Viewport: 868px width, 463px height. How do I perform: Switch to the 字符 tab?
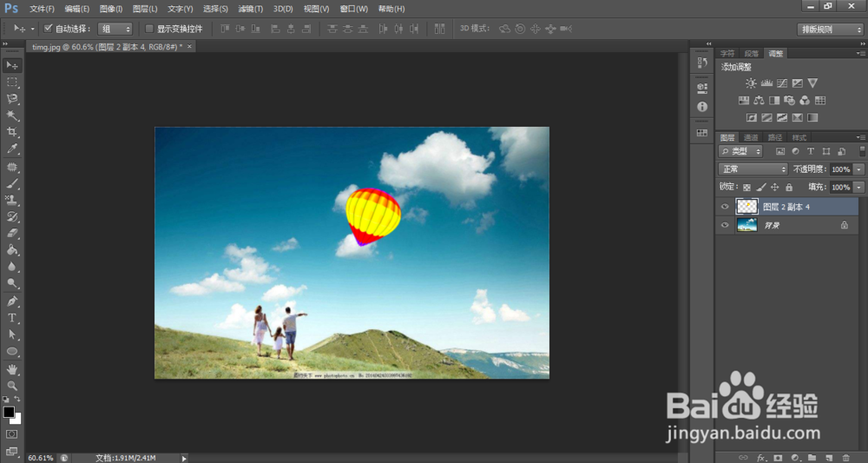coord(727,53)
